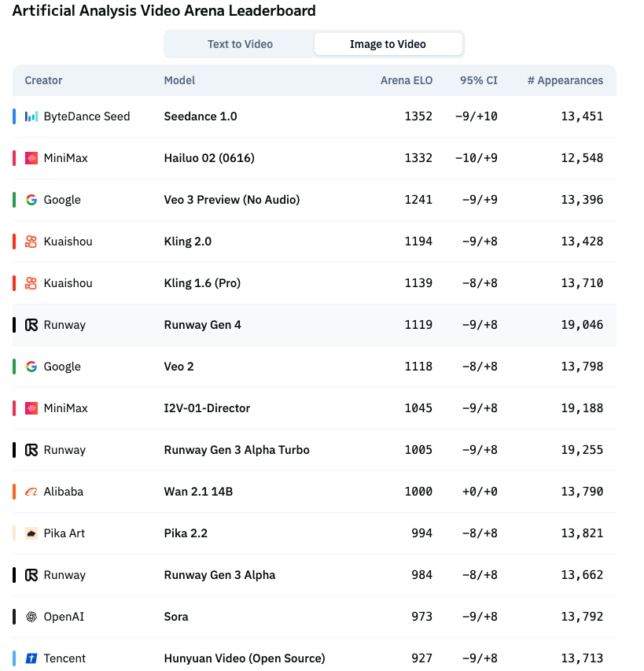Click the appearances count 13,451
Image resolution: width=644 pixels, height=671 pixels.
click(582, 116)
